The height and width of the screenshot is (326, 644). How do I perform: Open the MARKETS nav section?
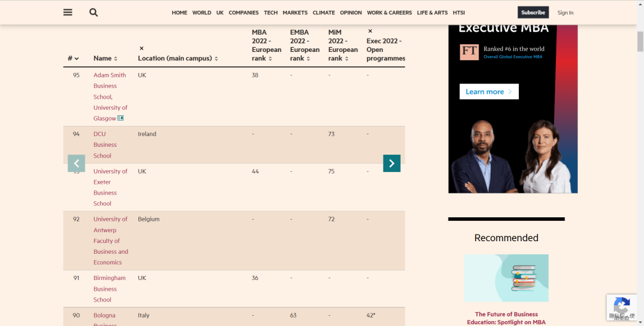click(x=295, y=13)
